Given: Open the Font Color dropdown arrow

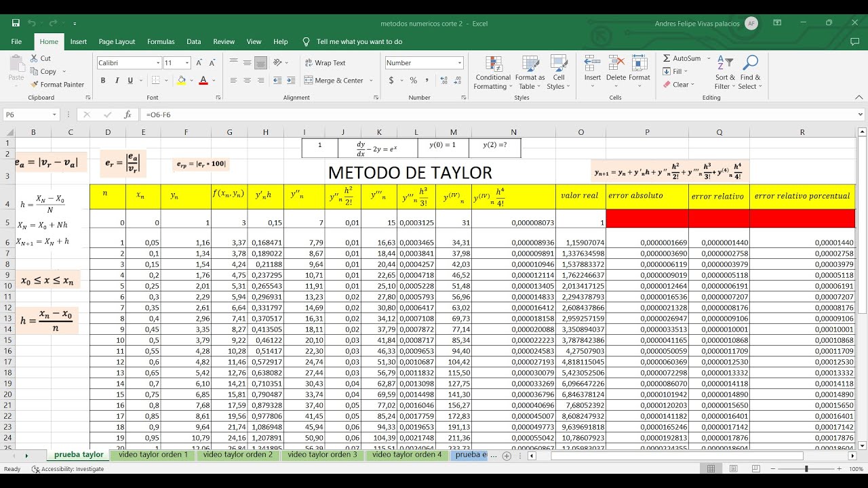Looking at the screenshot, I should (212, 81).
